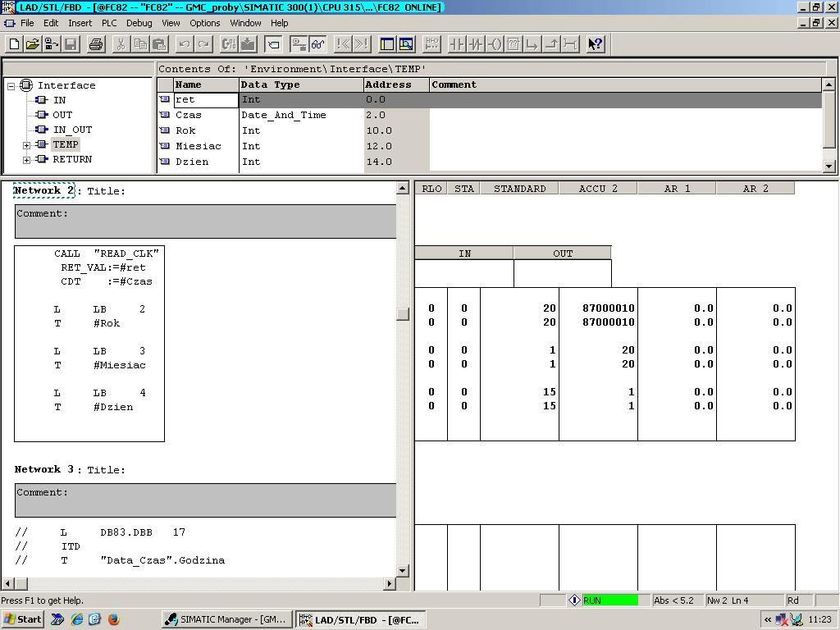The image size is (840, 630).
Task: Select the Miesiac variable row
Action: tap(490, 146)
